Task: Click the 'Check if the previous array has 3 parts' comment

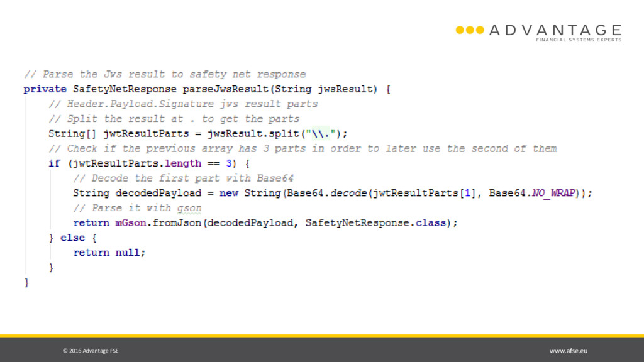Action: point(303,148)
